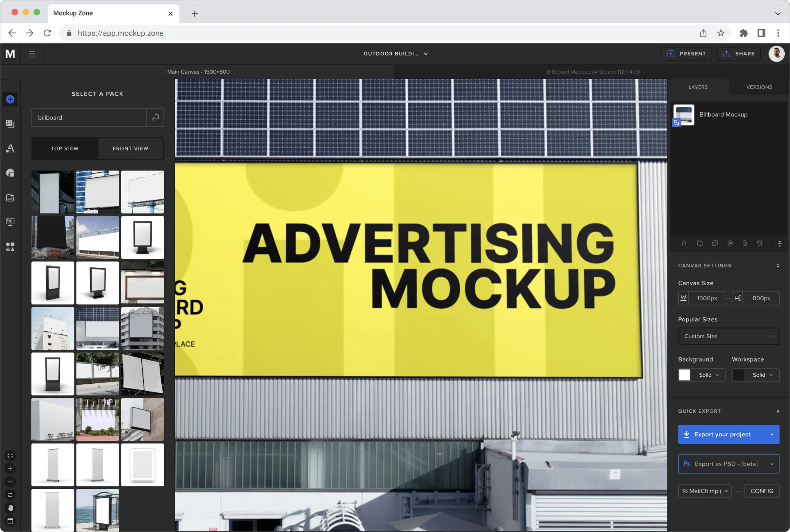This screenshot has height=532, width=790.
Task: Duplicate the Billboard Mockup layer
Action: (715, 243)
